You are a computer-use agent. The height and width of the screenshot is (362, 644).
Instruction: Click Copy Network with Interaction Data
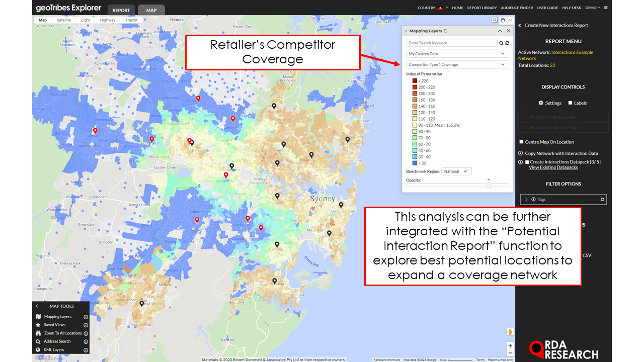561,153
